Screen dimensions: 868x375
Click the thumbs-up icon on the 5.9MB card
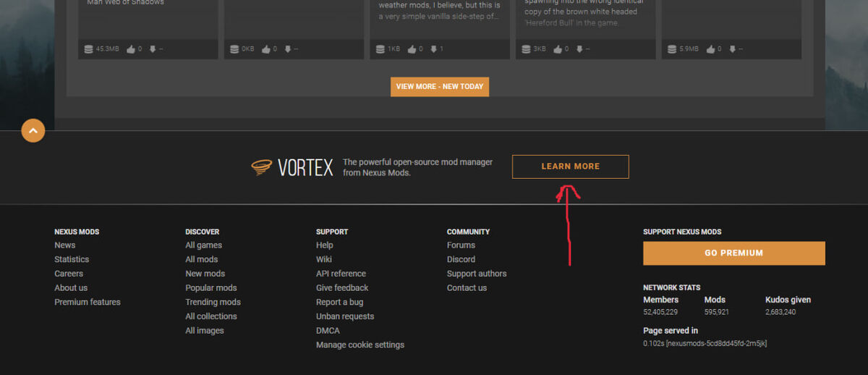click(711, 49)
